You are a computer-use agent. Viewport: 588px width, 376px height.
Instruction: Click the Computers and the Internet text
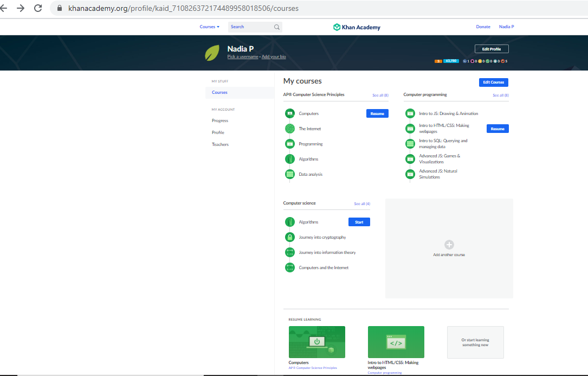(x=324, y=268)
